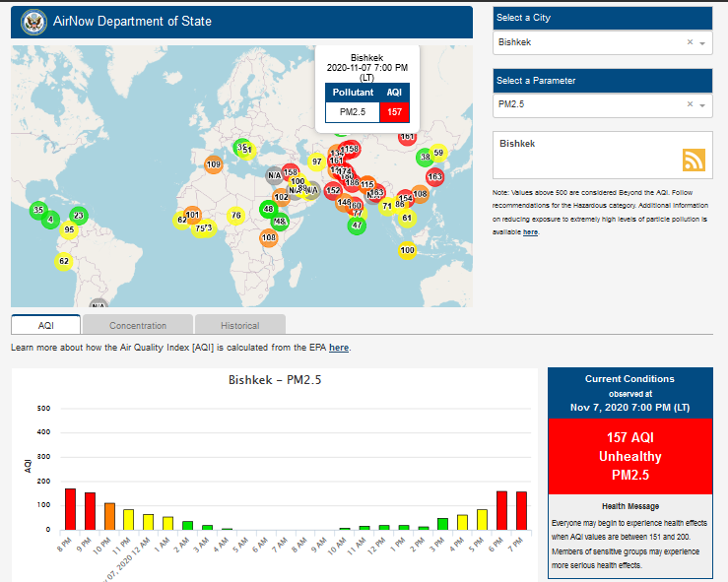
Task: Click the green 23 map marker
Action: tap(79, 216)
